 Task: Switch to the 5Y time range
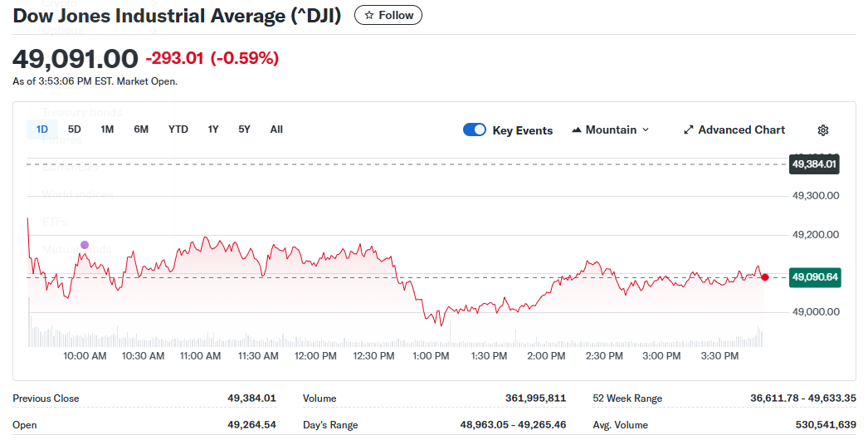244,130
